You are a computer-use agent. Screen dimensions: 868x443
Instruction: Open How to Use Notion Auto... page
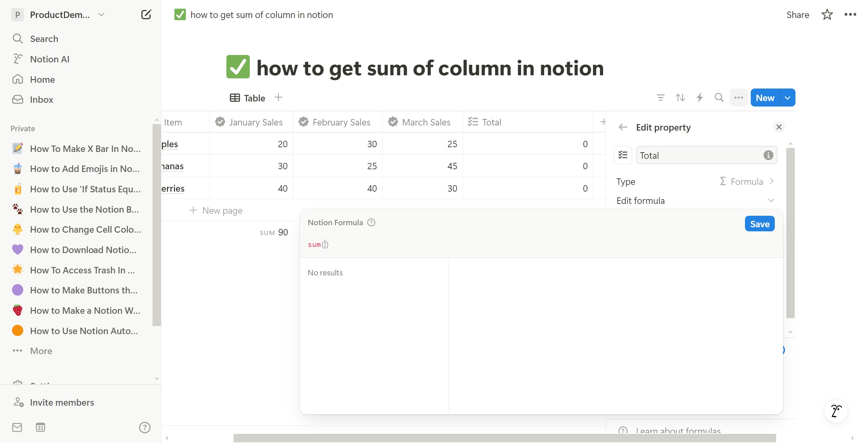point(84,331)
